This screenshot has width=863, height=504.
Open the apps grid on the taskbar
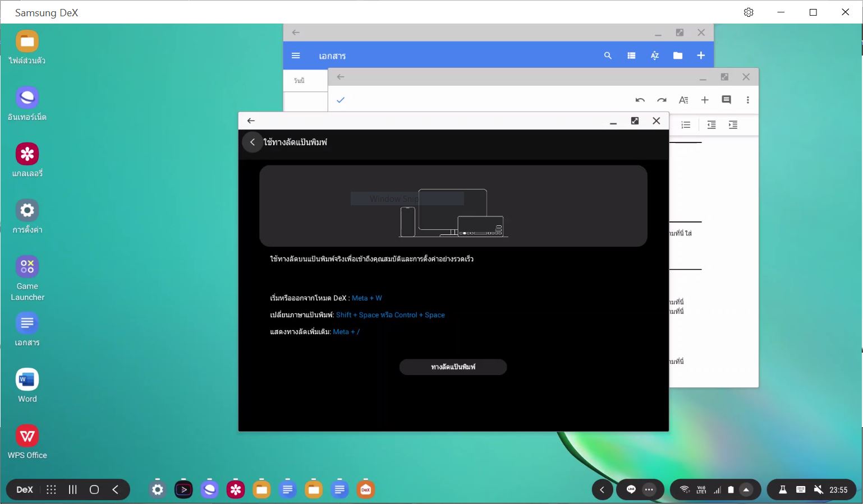pos(51,489)
